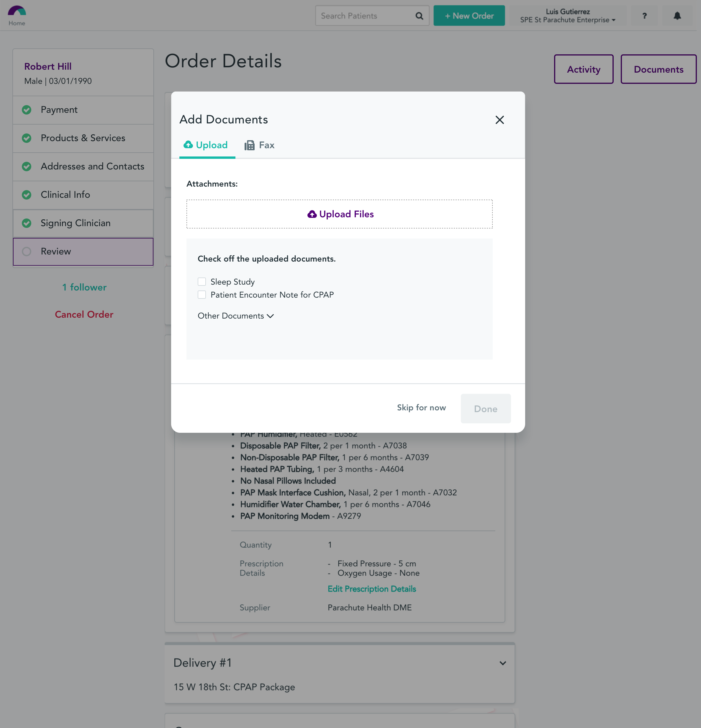Check the Patient Encounter Note for CPAP box

202,294
